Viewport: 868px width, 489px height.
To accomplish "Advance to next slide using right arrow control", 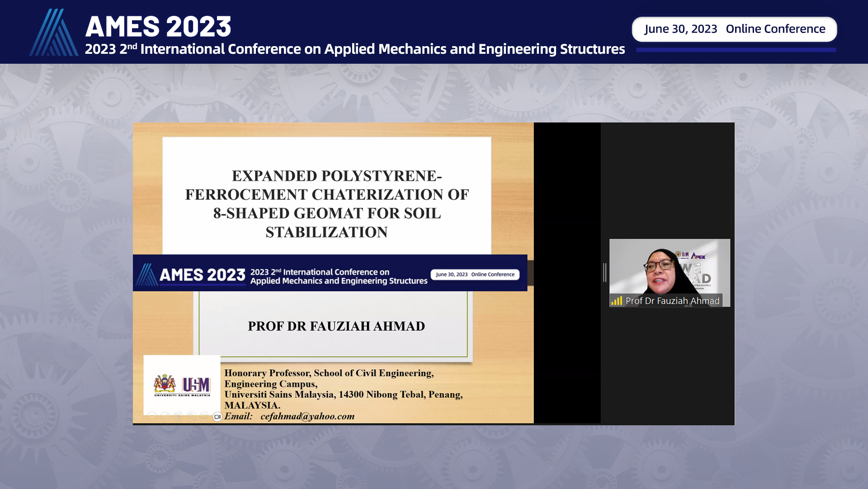I will tap(152, 417).
